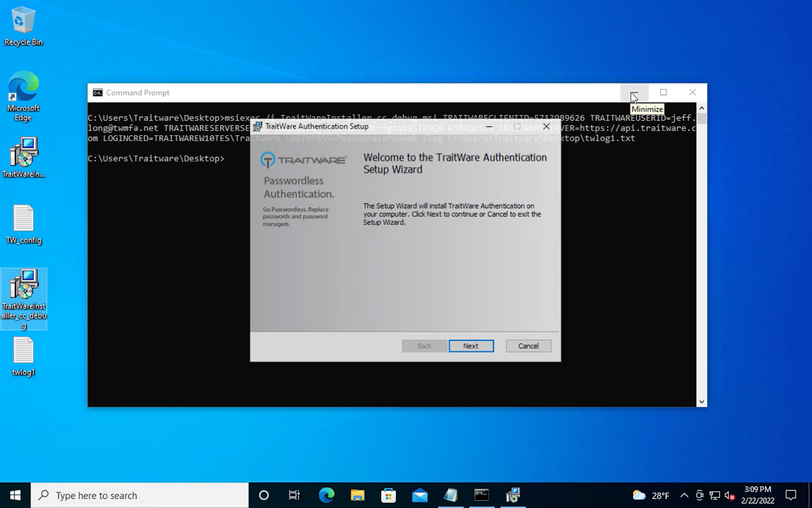This screenshot has height=508, width=812.
Task: Click the Command Prompt scrollbar up arrow
Action: [x=701, y=108]
